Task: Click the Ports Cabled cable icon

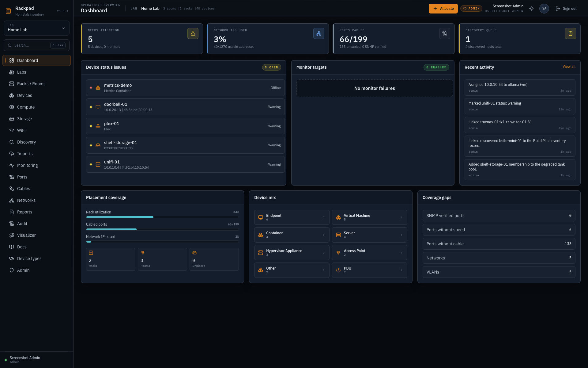Action: point(445,33)
